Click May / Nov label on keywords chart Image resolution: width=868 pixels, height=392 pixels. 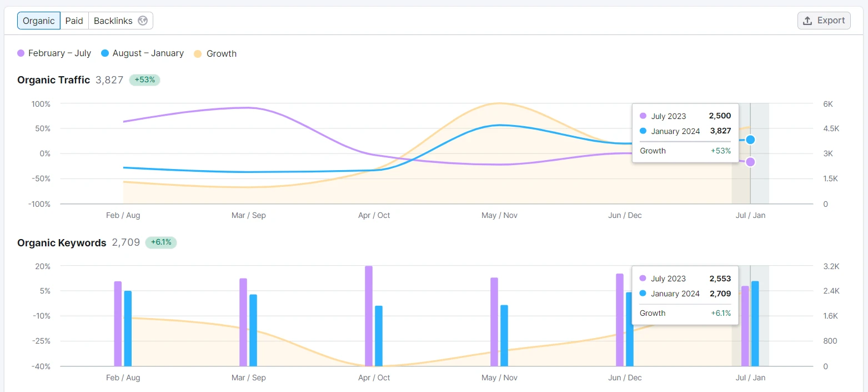(x=499, y=378)
